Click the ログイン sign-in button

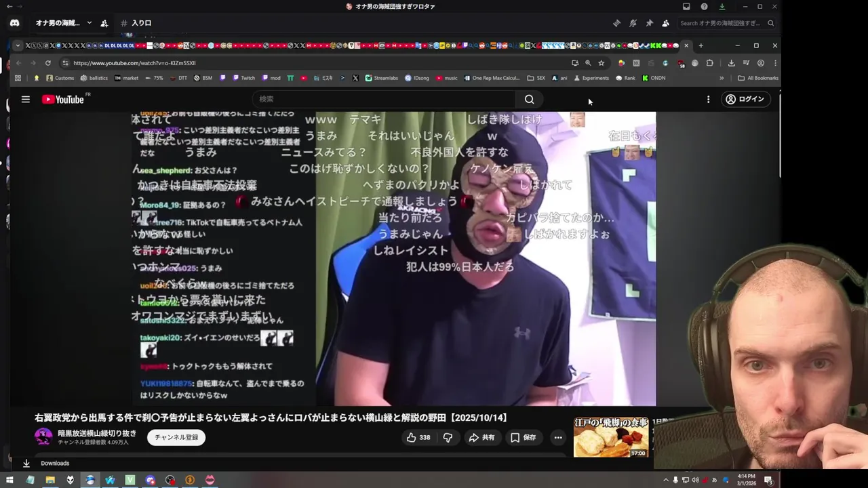(x=745, y=99)
